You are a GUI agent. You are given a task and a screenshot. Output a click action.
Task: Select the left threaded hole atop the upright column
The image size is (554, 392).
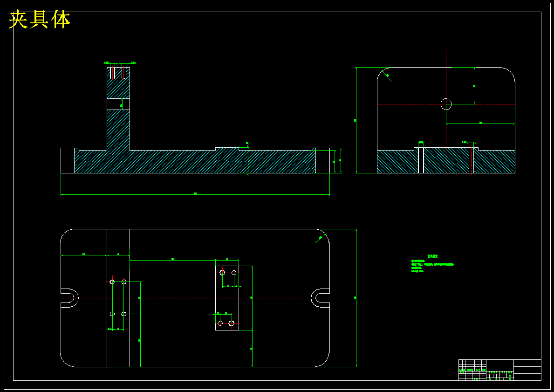(113, 72)
